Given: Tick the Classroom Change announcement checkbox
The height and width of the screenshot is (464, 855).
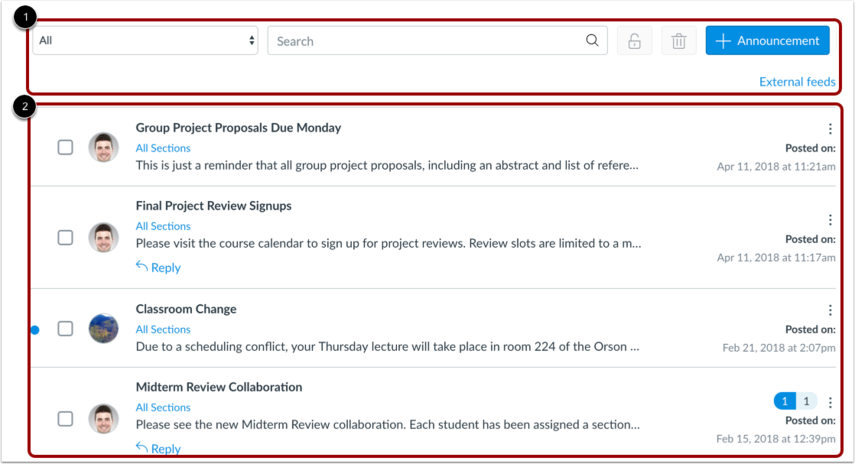Looking at the screenshot, I should (x=65, y=328).
